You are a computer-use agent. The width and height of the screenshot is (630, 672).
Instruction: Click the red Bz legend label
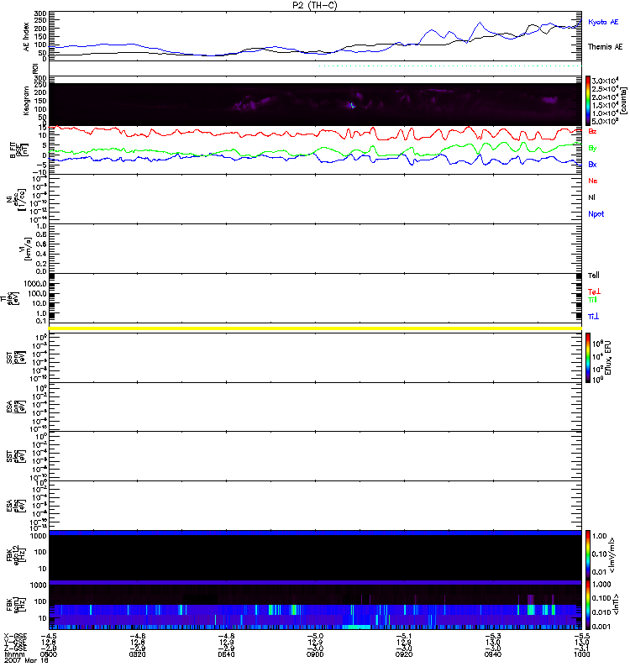click(593, 132)
